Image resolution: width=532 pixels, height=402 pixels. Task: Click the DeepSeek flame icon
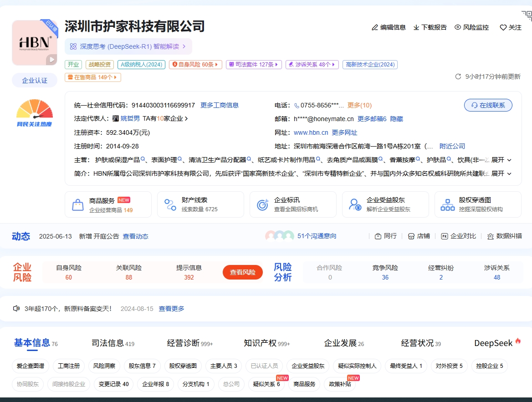point(518,341)
